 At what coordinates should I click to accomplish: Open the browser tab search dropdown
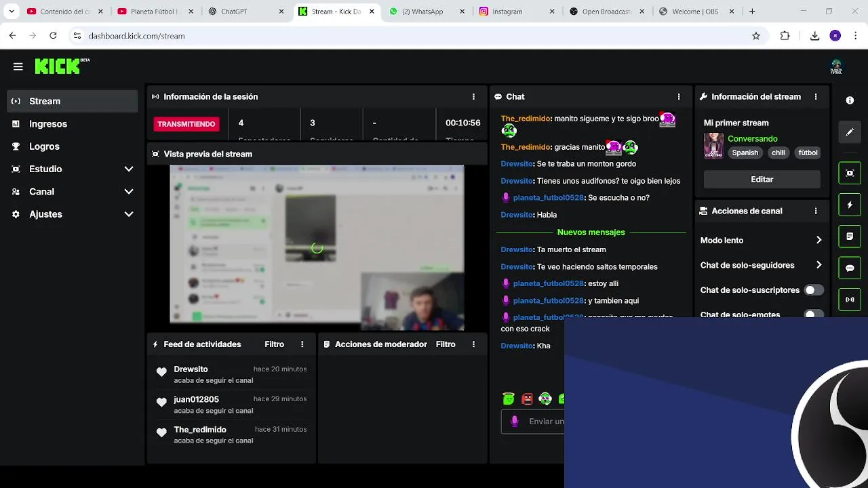point(12,12)
